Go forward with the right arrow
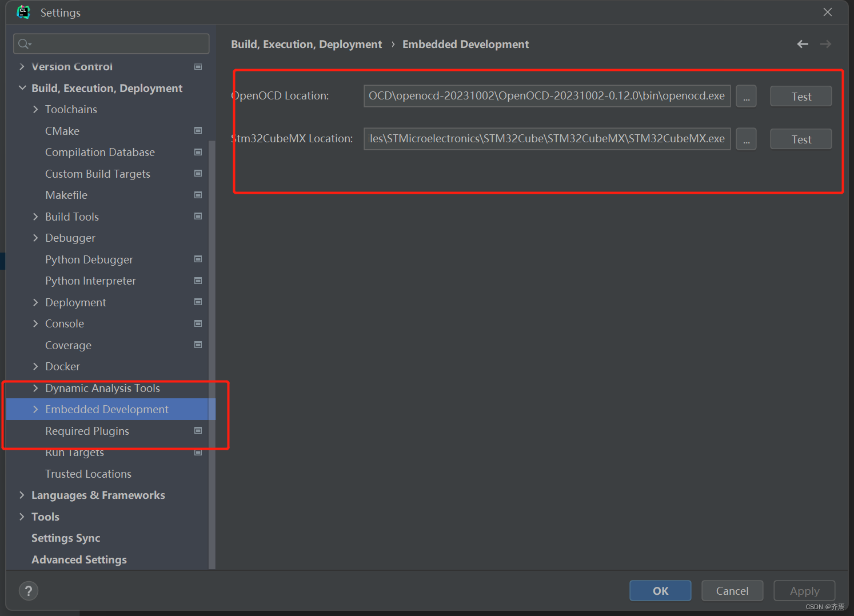Viewport: 854px width, 616px height. point(825,44)
